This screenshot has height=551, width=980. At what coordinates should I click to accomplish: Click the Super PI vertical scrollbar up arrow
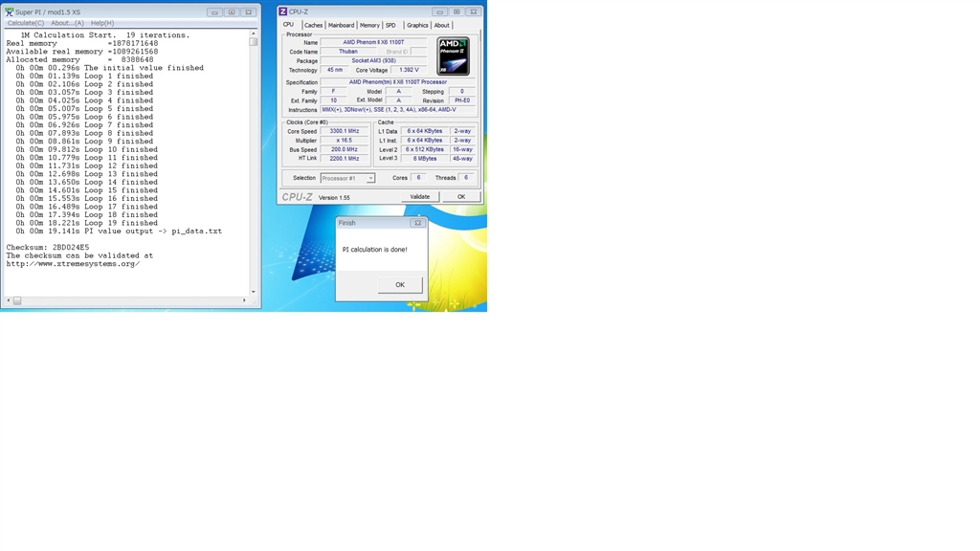coord(253,33)
